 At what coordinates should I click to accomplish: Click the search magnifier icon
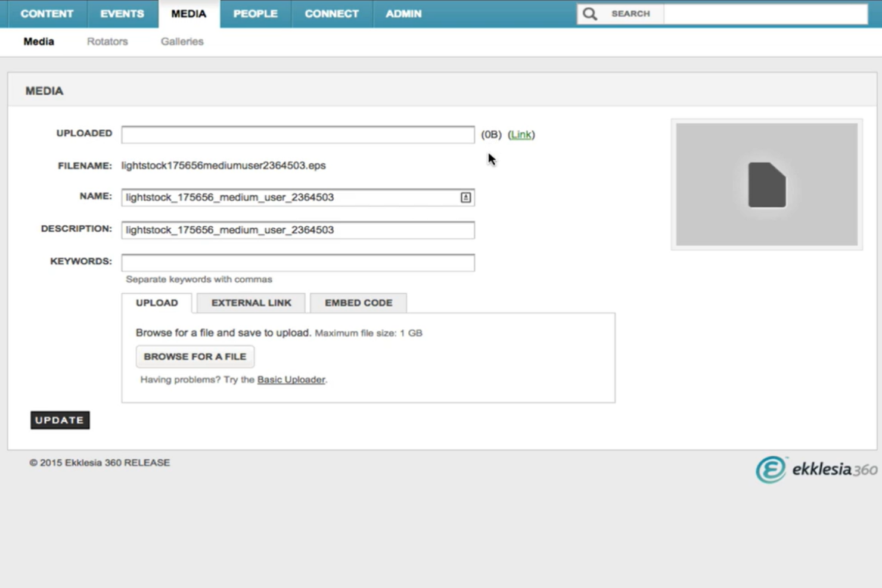pyautogui.click(x=589, y=14)
